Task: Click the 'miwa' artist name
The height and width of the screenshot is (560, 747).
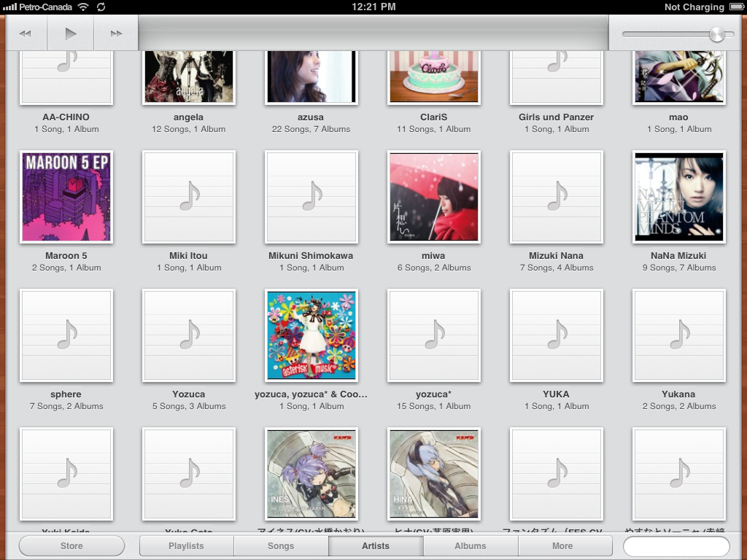Action: click(433, 256)
